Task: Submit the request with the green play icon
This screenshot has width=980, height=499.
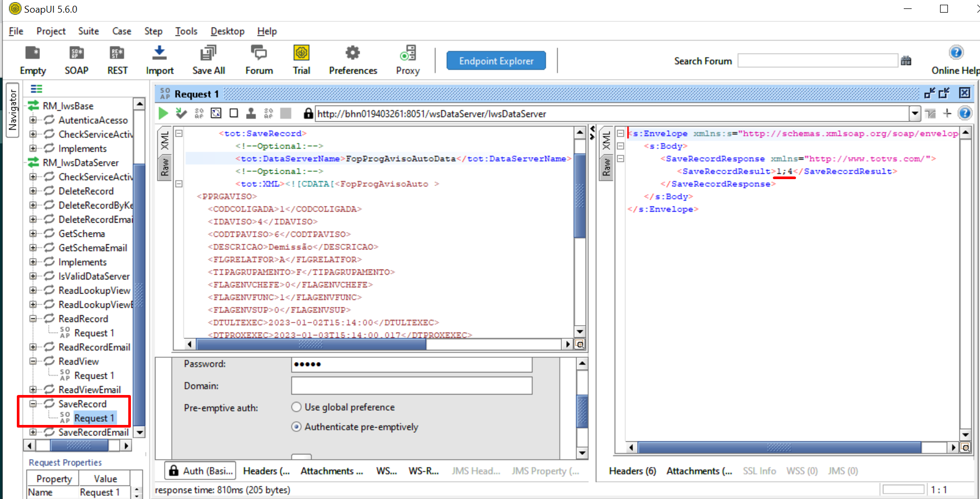Action: [164, 113]
